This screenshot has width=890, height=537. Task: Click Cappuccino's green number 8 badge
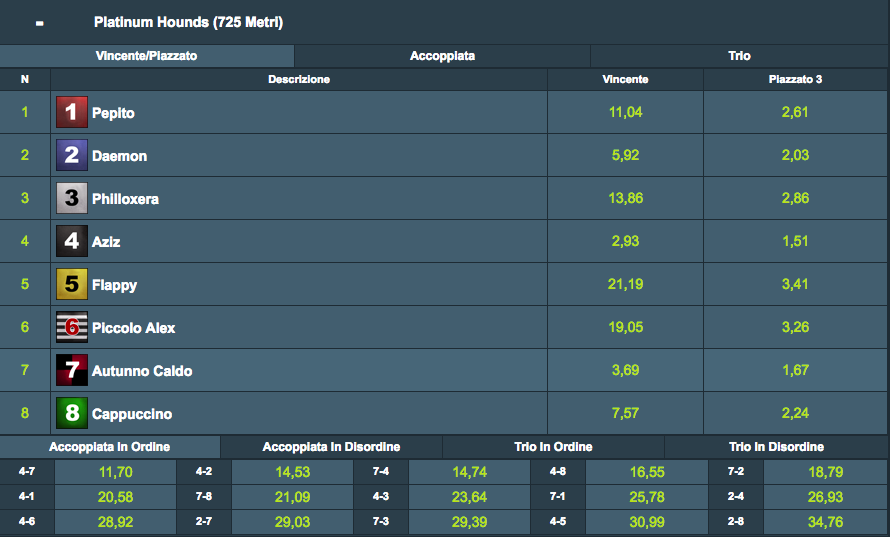[72, 413]
